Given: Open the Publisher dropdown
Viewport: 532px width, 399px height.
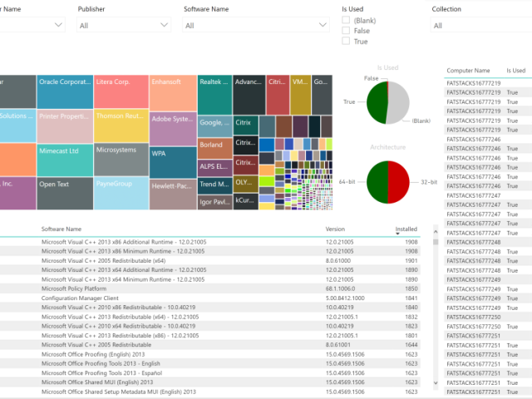Looking at the screenshot, I should (x=124, y=26).
